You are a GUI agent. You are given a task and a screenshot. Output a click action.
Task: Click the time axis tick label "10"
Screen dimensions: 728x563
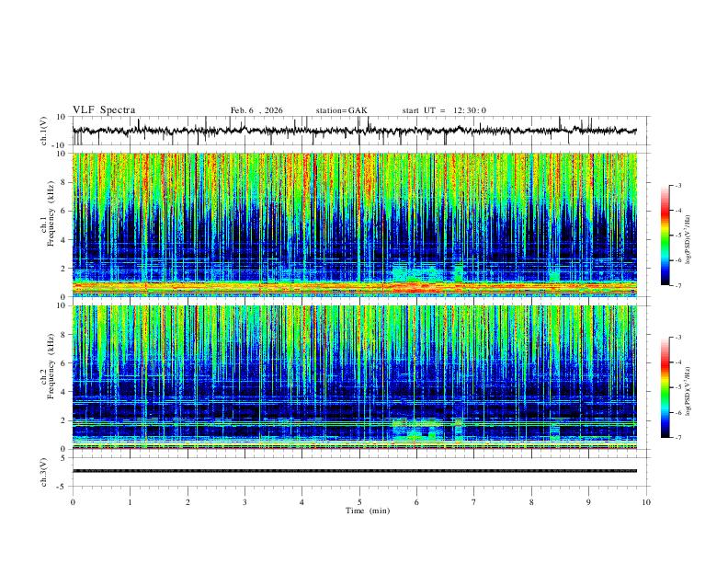[x=646, y=502]
